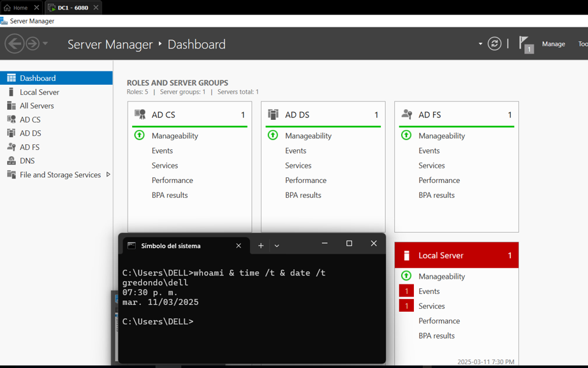Open Manageability in the AD DS tile

coord(308,136)
